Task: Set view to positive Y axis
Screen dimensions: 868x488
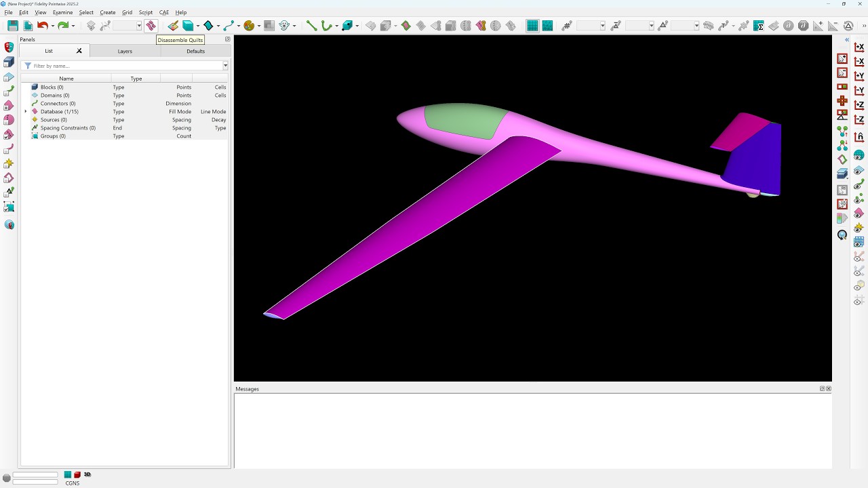Action: 859,76
